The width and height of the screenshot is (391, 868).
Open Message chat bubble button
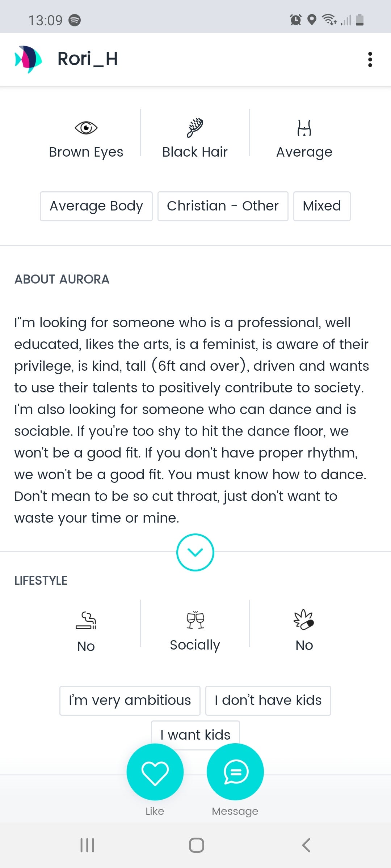tap(235, 772)
